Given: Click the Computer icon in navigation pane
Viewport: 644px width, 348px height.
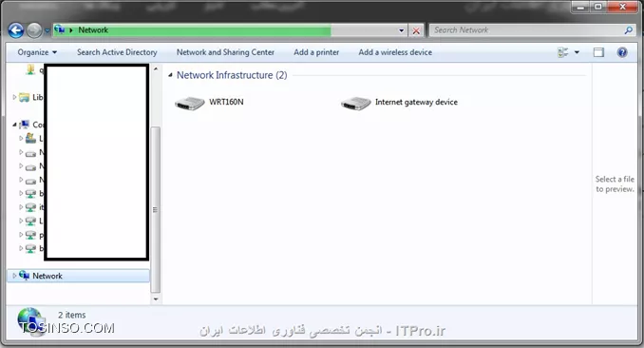Looking at the screenshot, I should [25, 125].
